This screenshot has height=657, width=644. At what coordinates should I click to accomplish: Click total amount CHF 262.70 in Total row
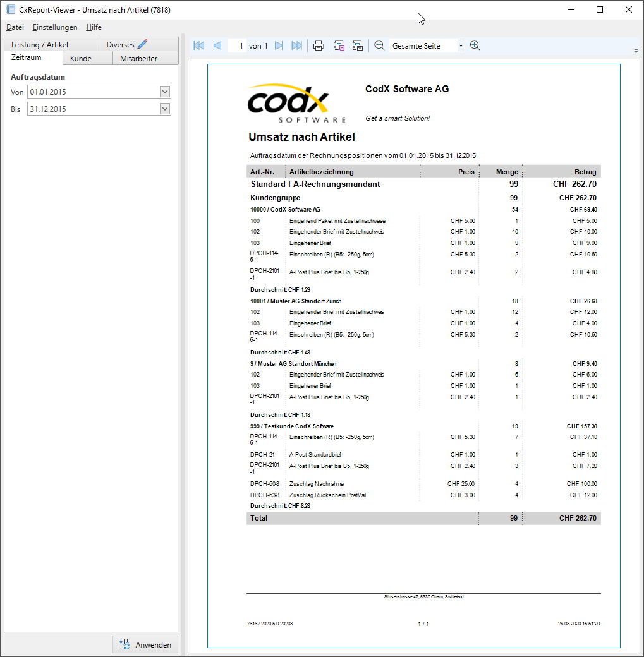578,518
